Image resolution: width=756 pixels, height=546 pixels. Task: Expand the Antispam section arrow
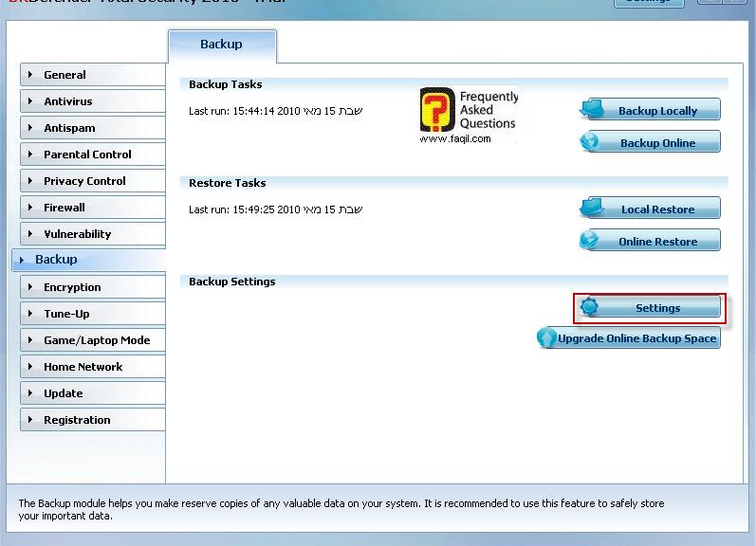(30, 128)
